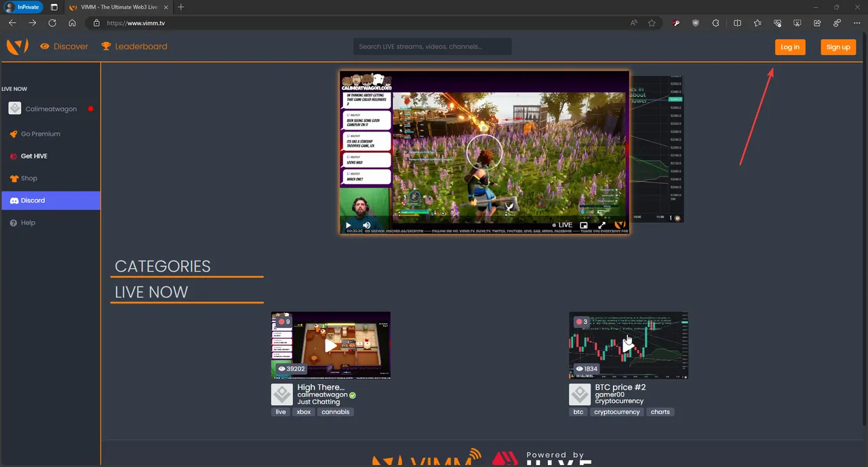Select the secondary BTC chart carousel slide

click(657, 149)
